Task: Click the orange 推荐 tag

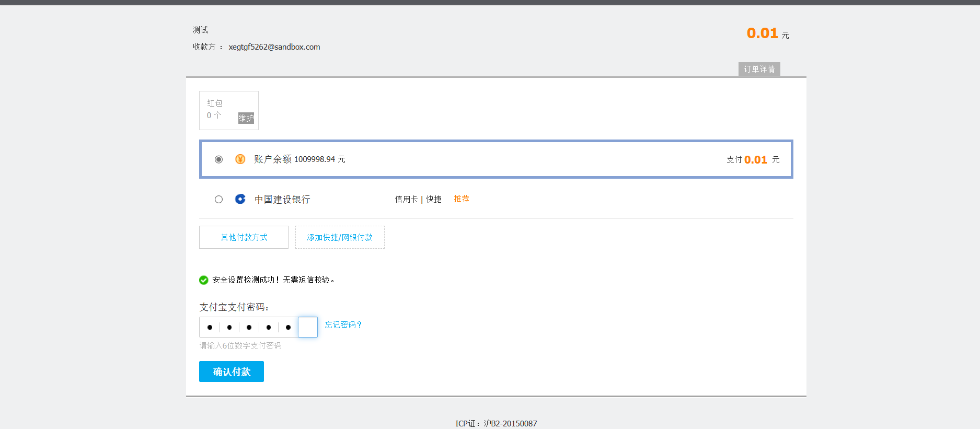Action: 461,199
